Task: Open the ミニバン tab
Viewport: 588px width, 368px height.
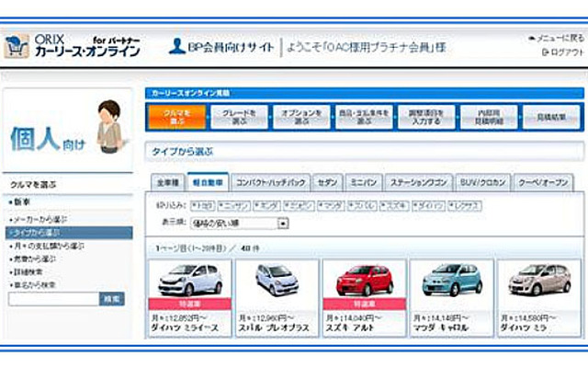Action: (x=364, y=183)
